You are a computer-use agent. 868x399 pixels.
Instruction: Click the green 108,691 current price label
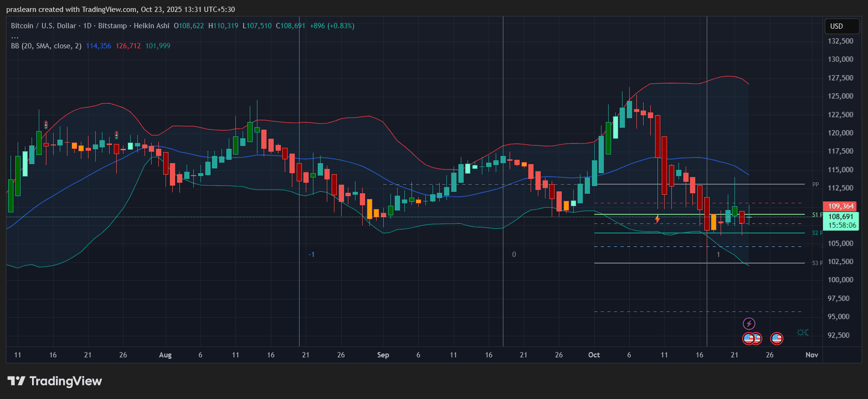[841, 217]
